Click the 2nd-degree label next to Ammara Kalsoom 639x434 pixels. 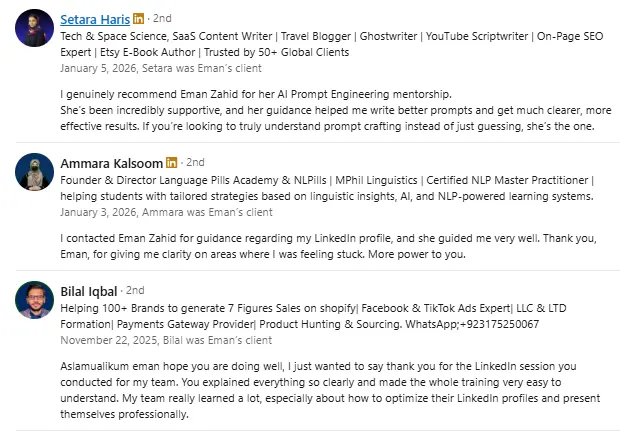point(195,162)
